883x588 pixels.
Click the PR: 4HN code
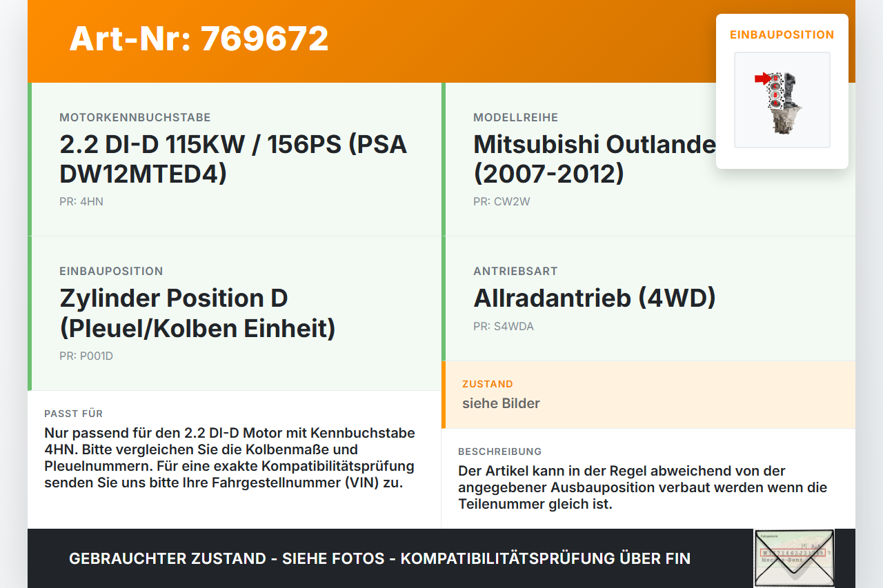(x=81, y=202)
